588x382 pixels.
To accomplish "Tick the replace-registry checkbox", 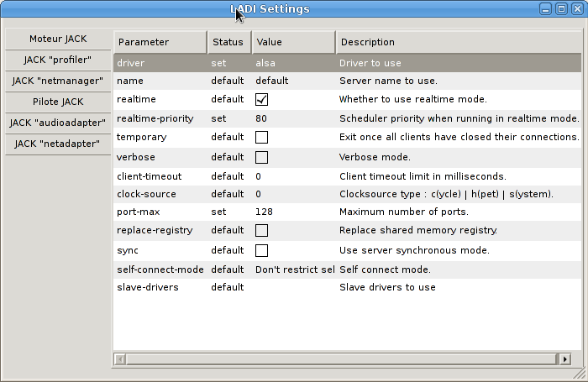I will click(261, 231).
